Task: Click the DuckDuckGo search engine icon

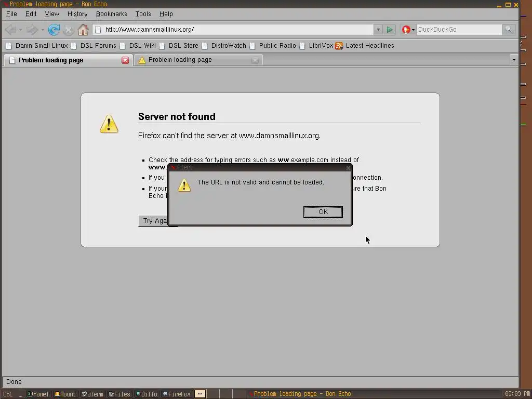Action: point(406,30)
